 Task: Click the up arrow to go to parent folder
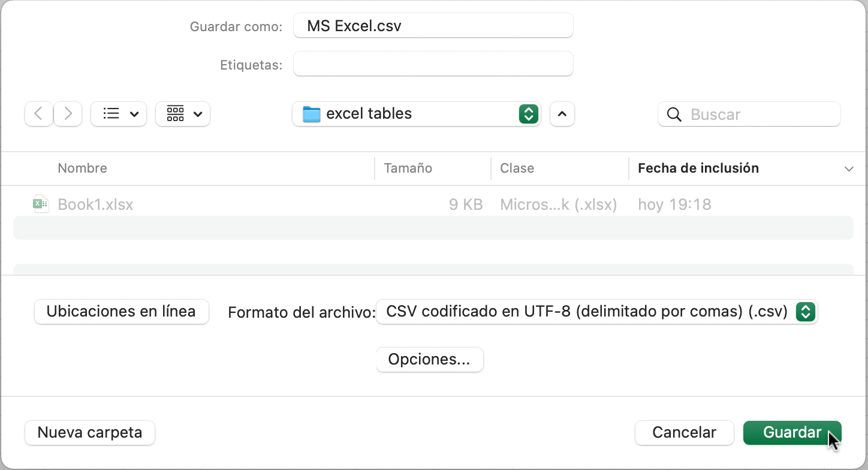[562, 113]
